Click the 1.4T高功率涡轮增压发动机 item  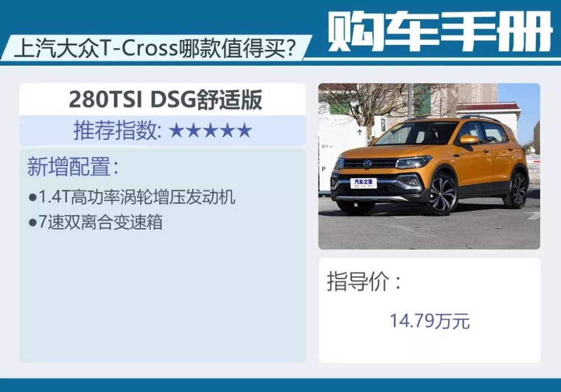click(x=136, y=197)
